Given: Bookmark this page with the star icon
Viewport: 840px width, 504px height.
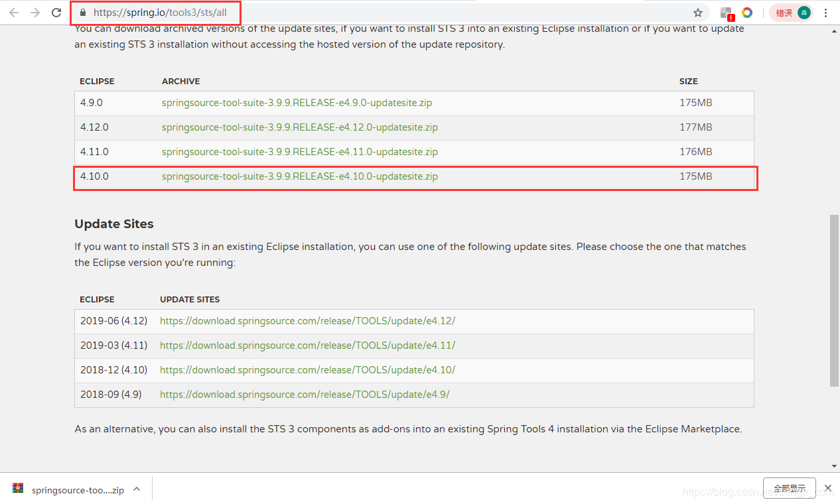Looking at the screenshot, I should (698, 13).
